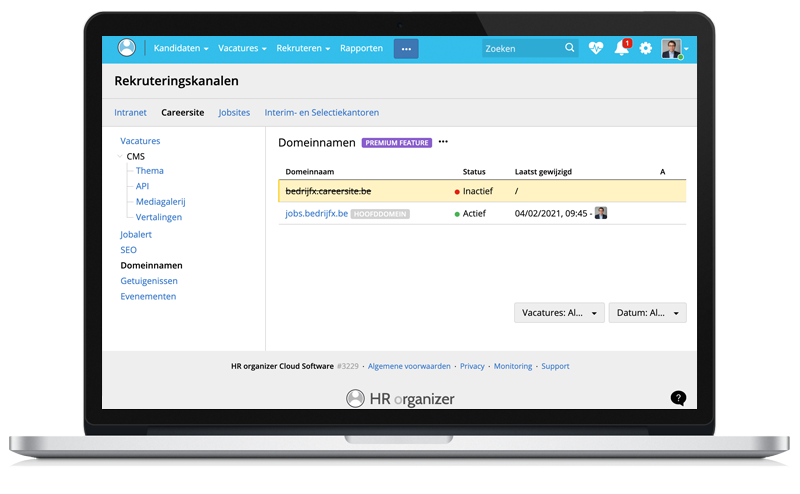The width and height of the screenshot is (800, 494).
Task: Open the health monitor heartbeat icon
Action: [596, 48]
